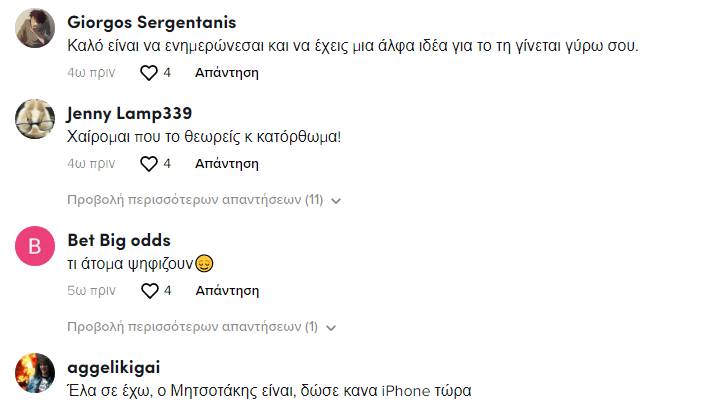The width and height of the screenshot is (715, 406).
Task: Visit the Bet Big odds username link
Action: click(x=118, y=240)
